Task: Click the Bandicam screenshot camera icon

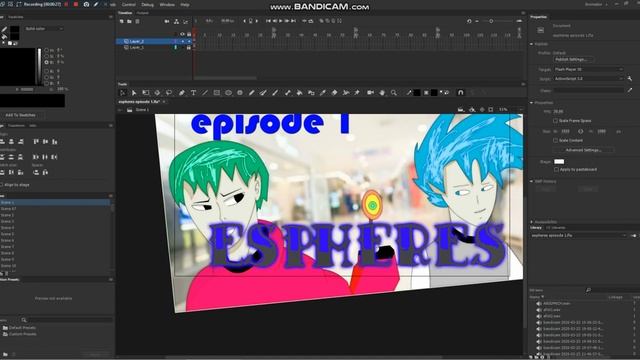Action: coord(87,4)
